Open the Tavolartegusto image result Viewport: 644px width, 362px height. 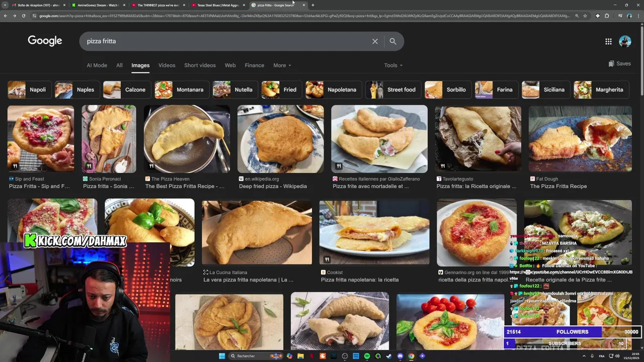tap(478, 139)
